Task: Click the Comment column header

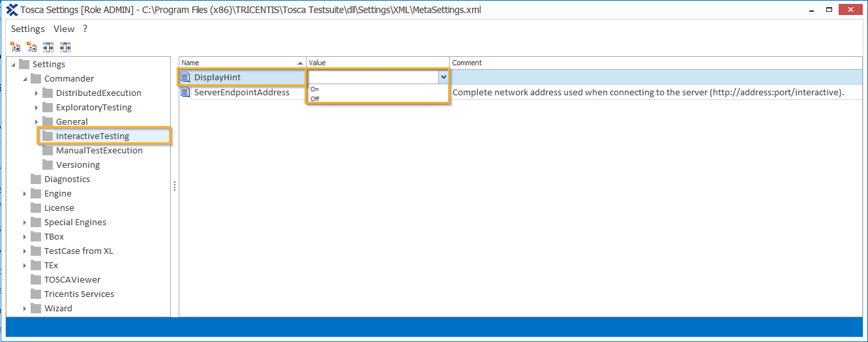Action: point(656,63)
